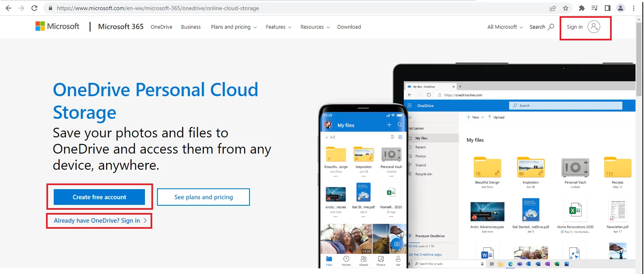This screenshot has width=644, height=274.
Task: Select Recycle bin in laptop mockup sidebar
Action: [424, 174]
